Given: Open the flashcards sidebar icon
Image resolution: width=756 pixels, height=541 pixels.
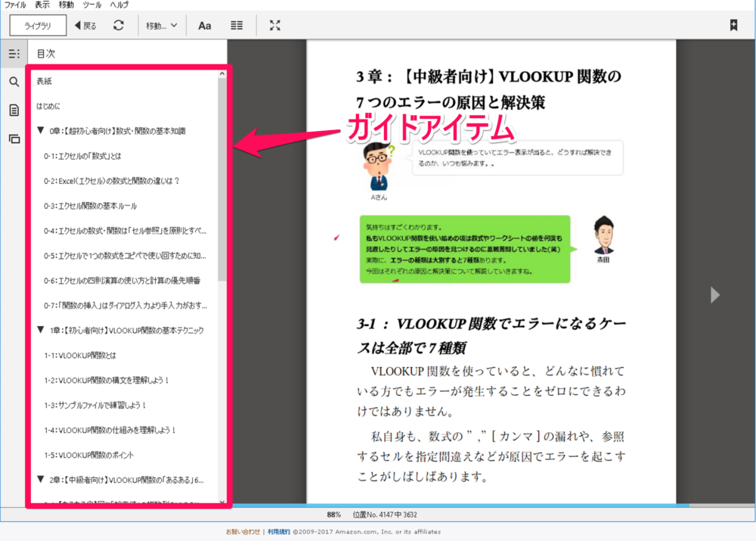Looking at the screenshot, I should [x=14, y=138].
